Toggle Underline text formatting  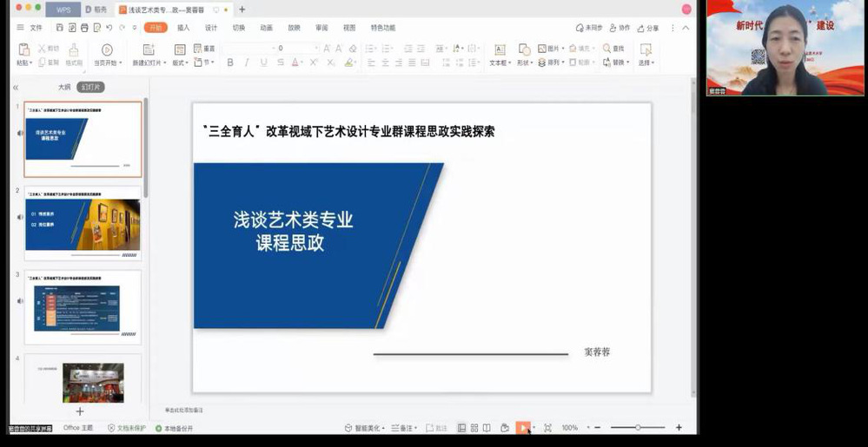click(x=263, y=62)
